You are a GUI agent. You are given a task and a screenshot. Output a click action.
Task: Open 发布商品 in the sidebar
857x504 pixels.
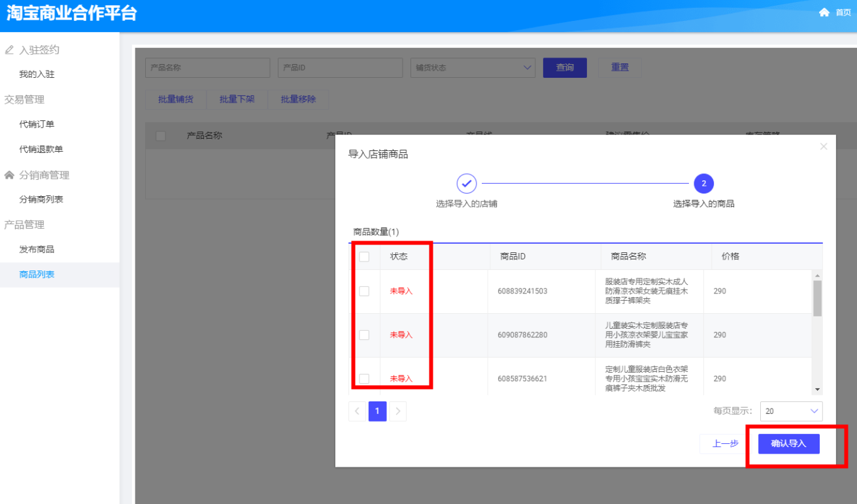tap(37, 249)
